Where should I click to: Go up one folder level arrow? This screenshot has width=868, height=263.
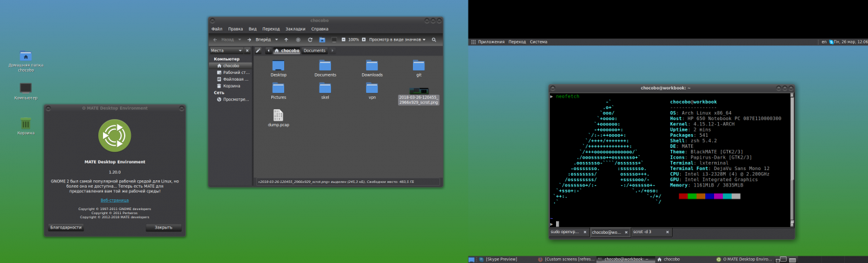286,39
